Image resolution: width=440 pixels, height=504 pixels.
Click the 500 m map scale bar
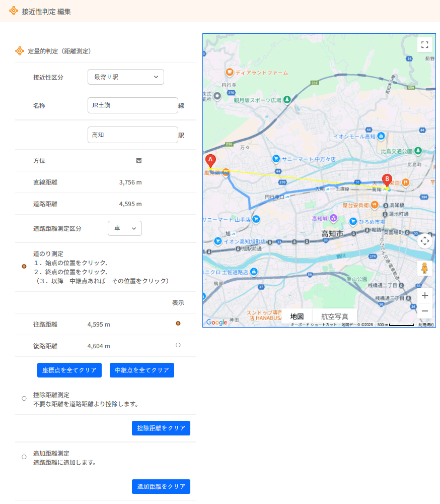point(396,325)
